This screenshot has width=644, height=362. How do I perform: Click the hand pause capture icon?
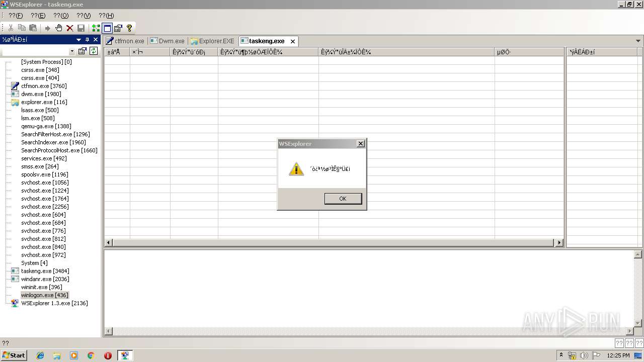pyautogui.click(x=59, y=28)
